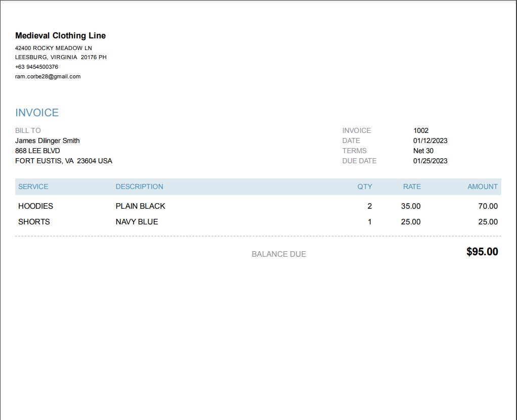517x420 pixels.
Task: Click the Medieval Clothing Line company name
Action: click(60, 35)
